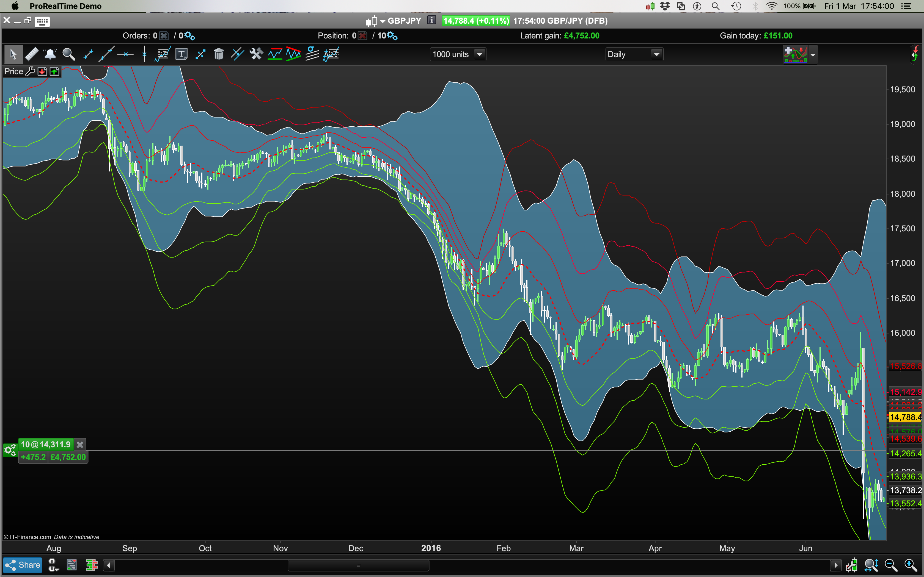The width and height of the screenshot is (924, 577).
Task: Close the 10@14,311.9 position label
Action: (x=80, y=445)
